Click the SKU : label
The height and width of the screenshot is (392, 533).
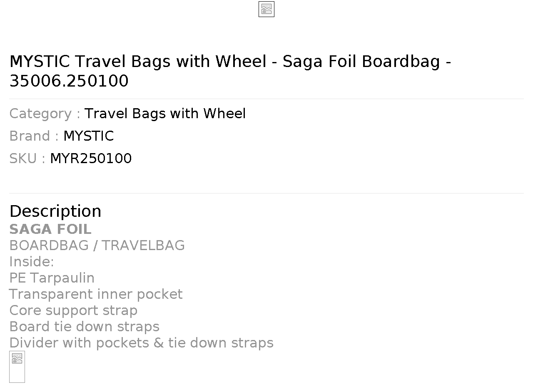27,159
